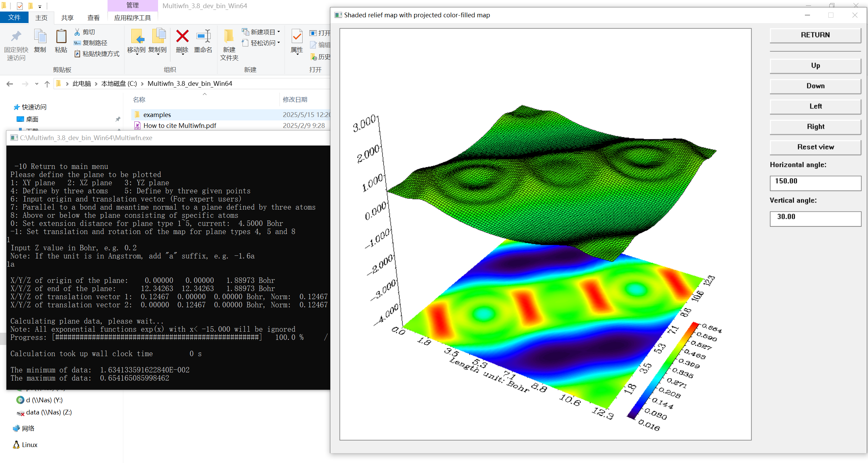Expand the Move to dropdown
The image size is (868, 463).
(136, 54)
